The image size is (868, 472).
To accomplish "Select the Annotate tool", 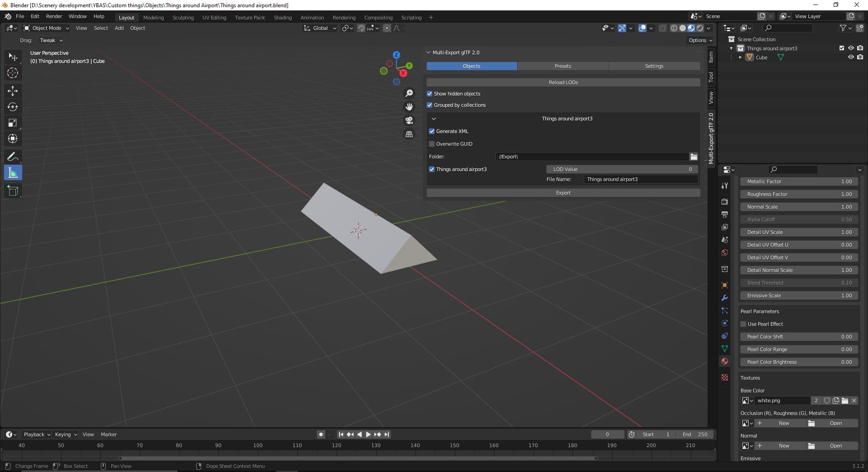I will (13, 157).
